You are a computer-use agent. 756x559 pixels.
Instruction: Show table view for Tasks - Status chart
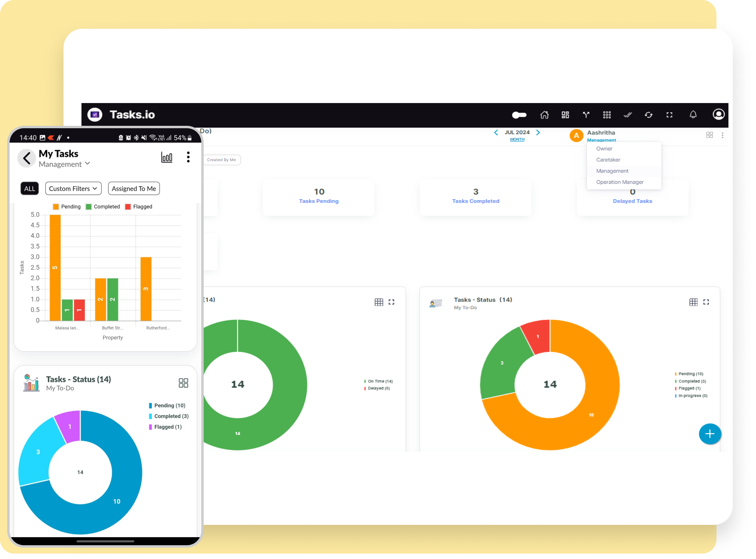tap(693, 302)
